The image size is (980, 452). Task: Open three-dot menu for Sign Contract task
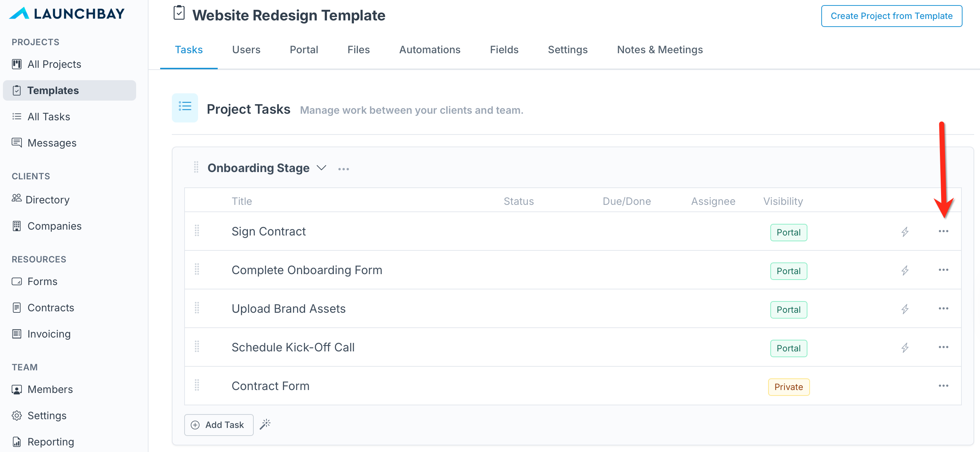(x=943, y=231)
